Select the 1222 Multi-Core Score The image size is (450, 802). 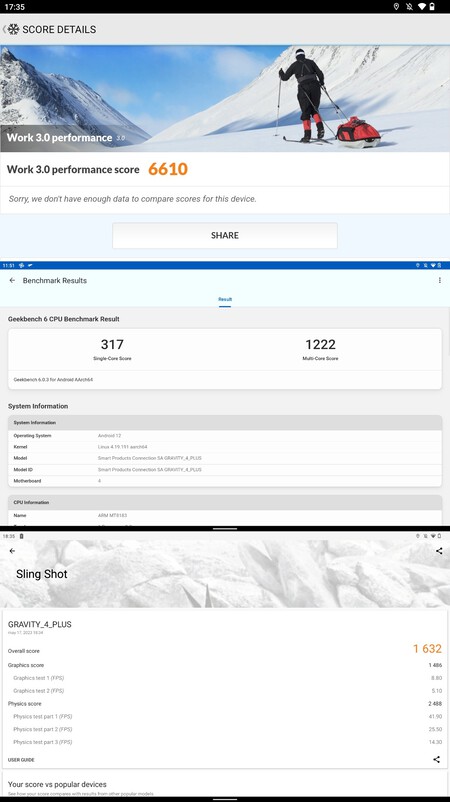pyautogui.click(x=320, y=344)
